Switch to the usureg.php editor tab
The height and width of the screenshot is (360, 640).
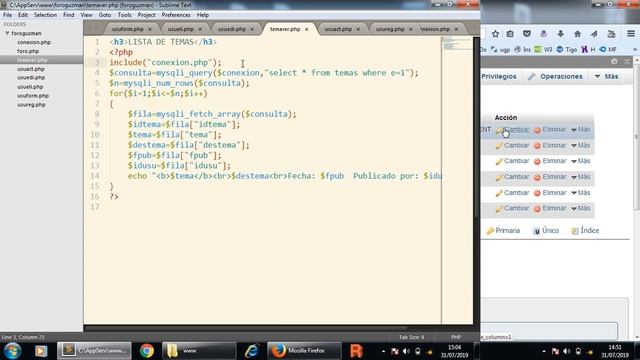pyautogui.click(x=390, y=29)
